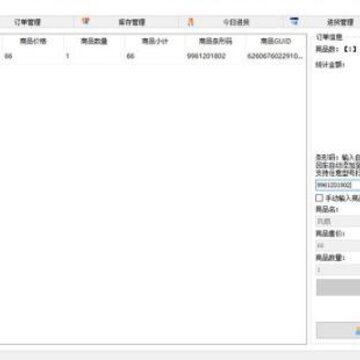This screenshot has width=360, height=360.
Task: Open the 退货管理 tab
Action: tap(340, 22)
